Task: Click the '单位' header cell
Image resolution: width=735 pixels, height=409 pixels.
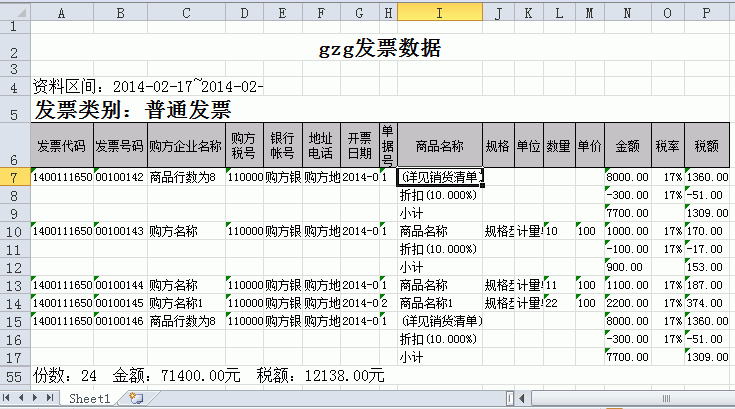Action: (x=529, y=146)
